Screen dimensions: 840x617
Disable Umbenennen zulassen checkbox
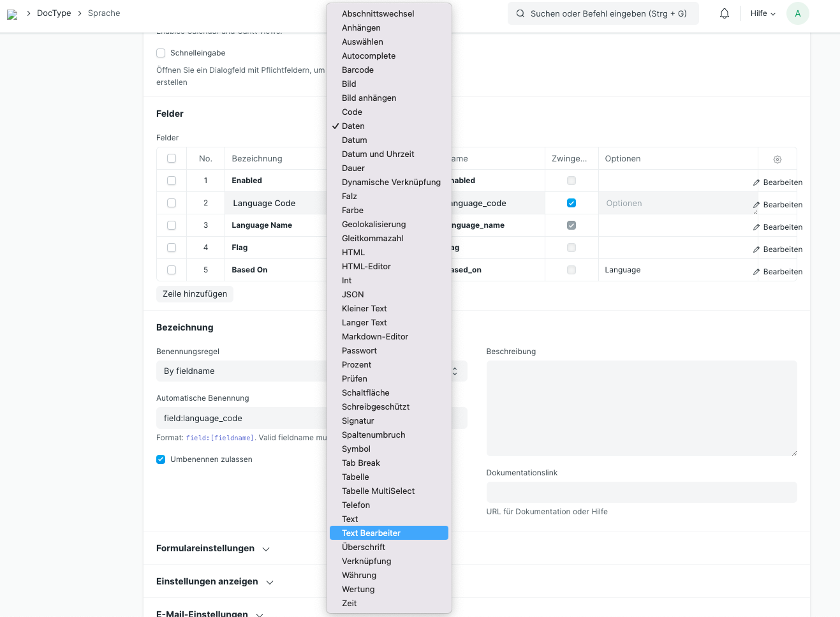[x=161, y=459]
